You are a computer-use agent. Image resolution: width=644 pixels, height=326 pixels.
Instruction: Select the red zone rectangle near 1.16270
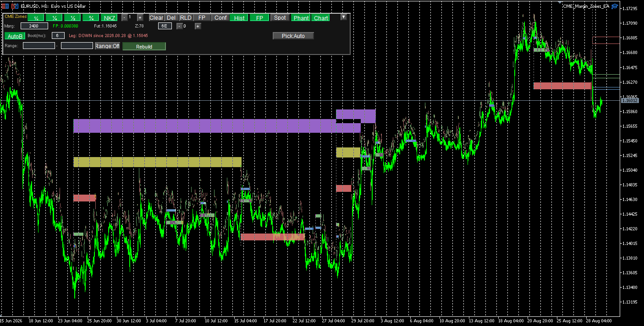562,86
